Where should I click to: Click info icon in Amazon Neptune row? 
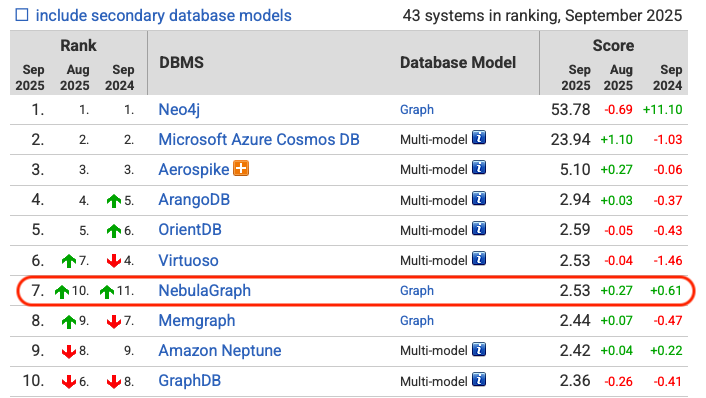[x=479, y=349]
